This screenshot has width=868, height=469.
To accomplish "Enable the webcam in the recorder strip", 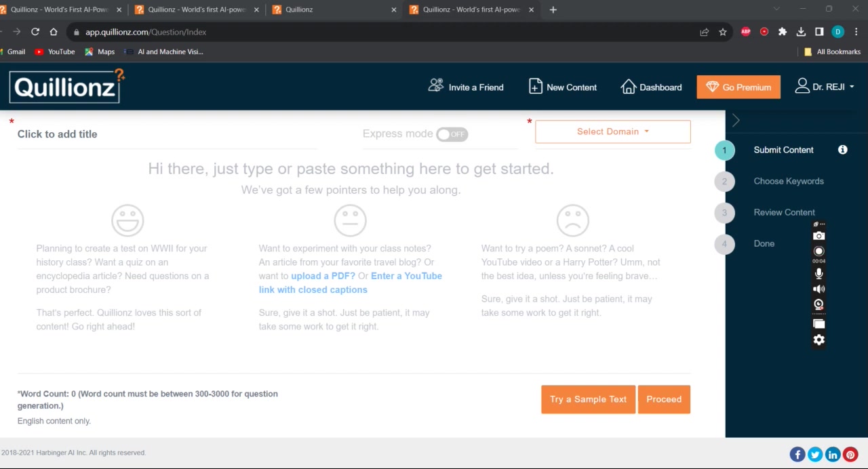I will point(818,304).
